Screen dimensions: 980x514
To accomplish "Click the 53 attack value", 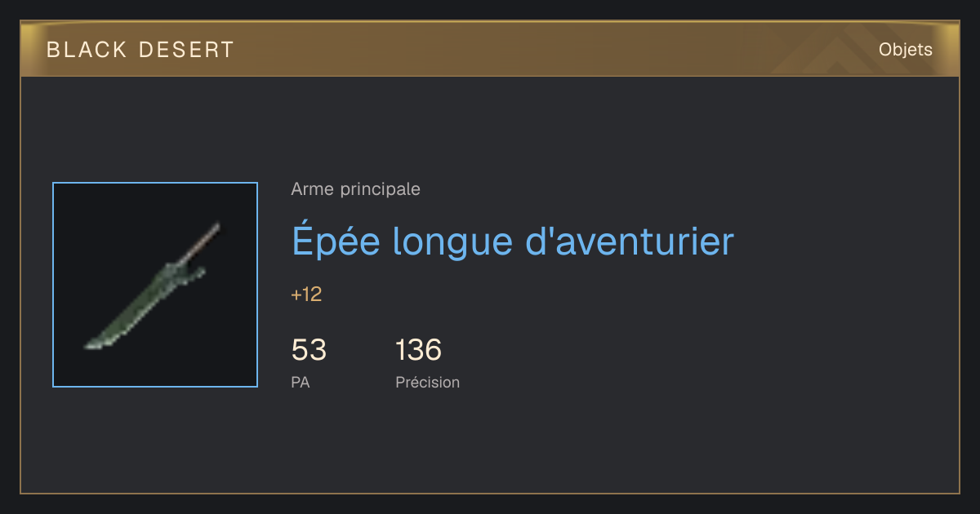I will coord(309,350).
